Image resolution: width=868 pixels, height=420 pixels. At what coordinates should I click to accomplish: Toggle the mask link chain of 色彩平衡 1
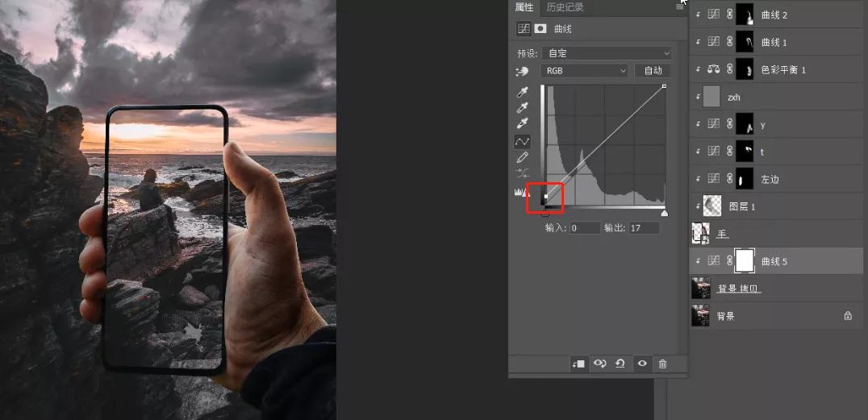point(729,69)
